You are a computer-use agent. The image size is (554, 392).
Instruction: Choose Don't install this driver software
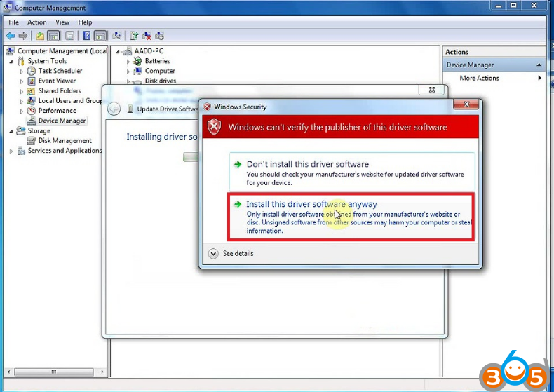[352, 172]
